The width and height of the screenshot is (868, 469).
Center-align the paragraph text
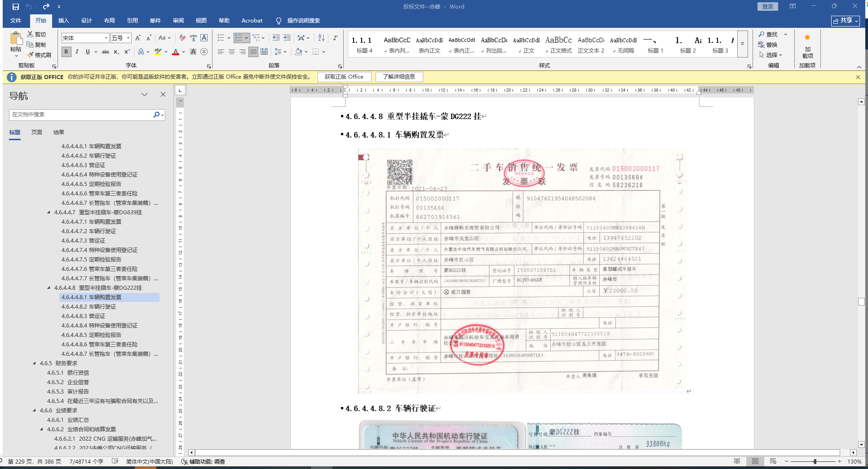232,52
